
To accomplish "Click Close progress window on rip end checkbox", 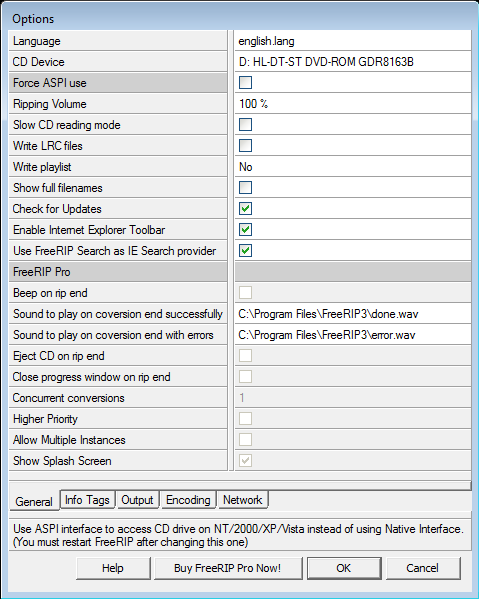I will tap(245, 377).
